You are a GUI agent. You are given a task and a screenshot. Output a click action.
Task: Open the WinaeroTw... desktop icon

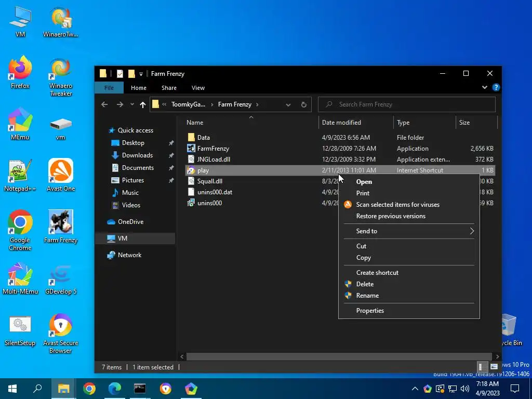(60, 21)
